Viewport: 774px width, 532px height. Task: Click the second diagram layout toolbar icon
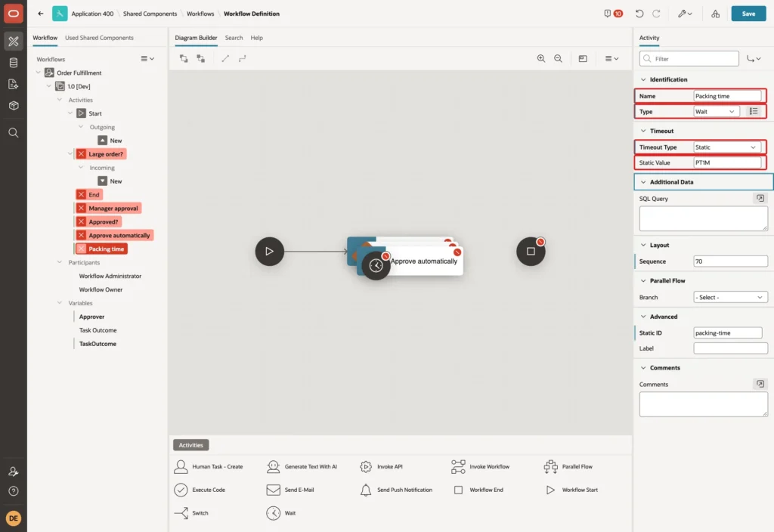click(200, 59)
